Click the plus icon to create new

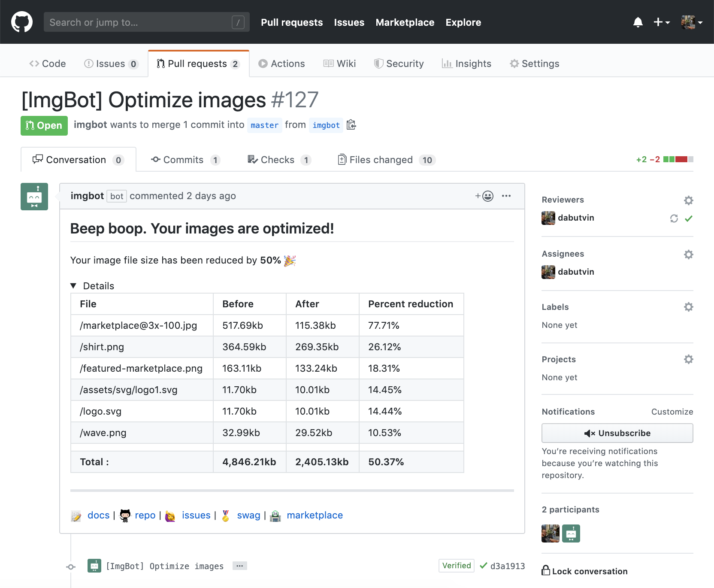click(x=659, y=22)
